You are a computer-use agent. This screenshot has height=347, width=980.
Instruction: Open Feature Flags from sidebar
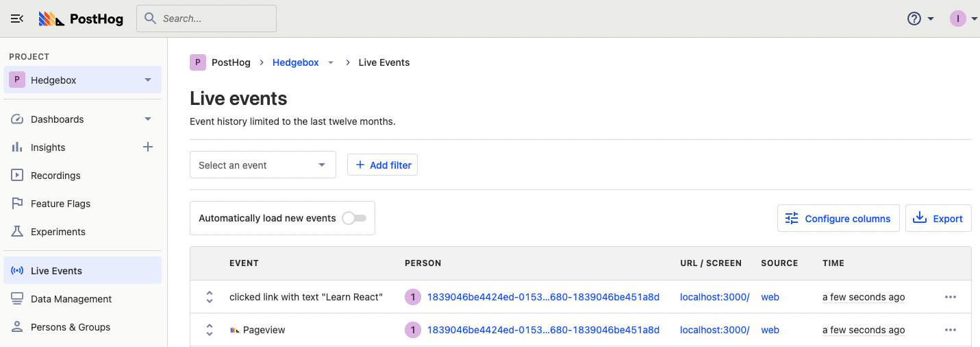pyautogui.click(x=60, y=204)
